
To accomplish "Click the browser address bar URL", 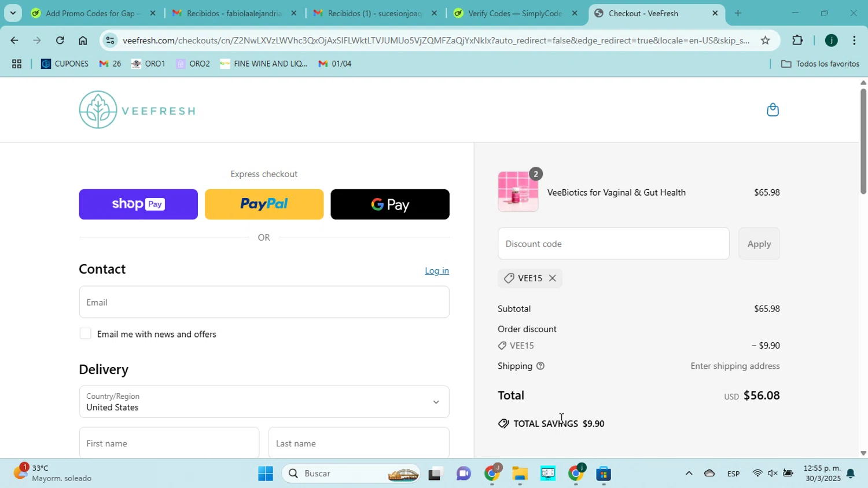I will coord(435,41).
